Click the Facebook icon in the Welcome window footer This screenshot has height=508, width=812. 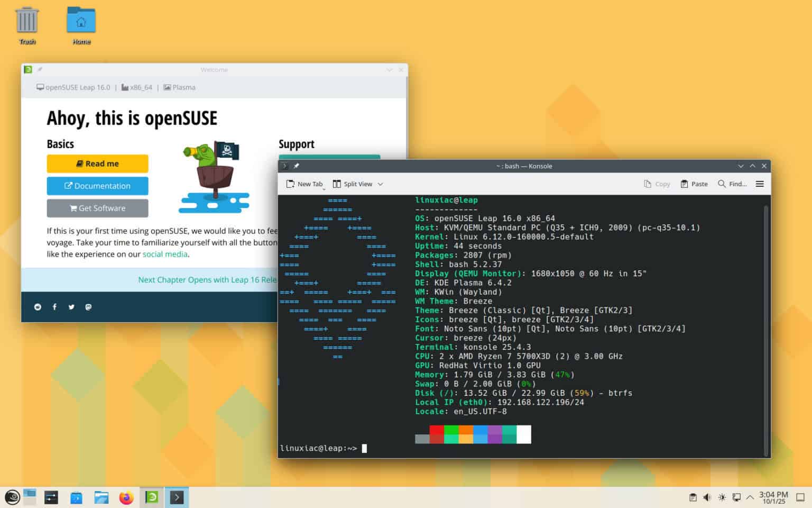[x=54, y=307]
